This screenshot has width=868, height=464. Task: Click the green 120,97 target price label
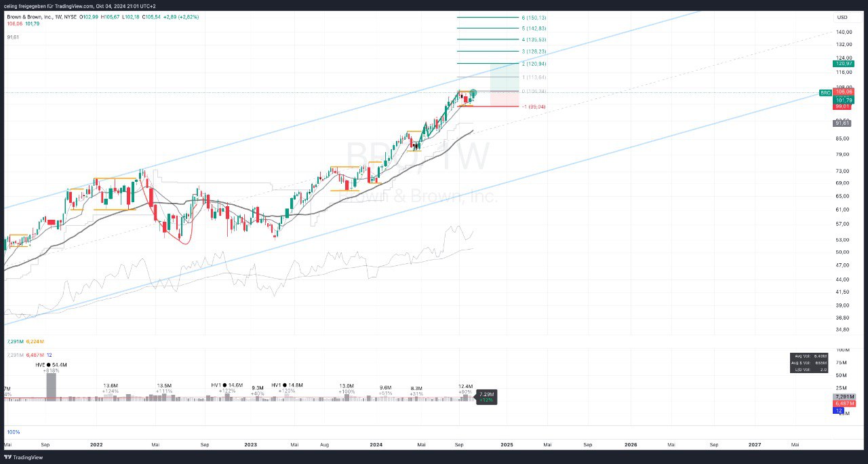842,63
